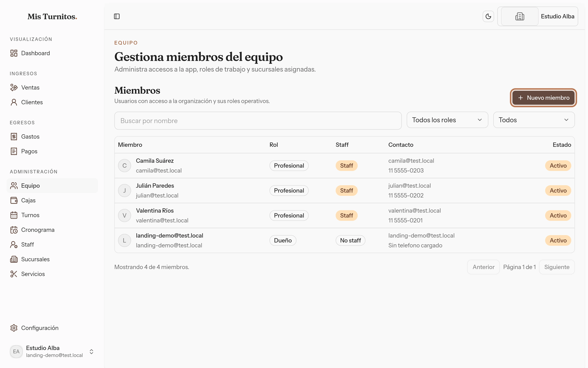Click the Sucursales building icon

point(14,259)
